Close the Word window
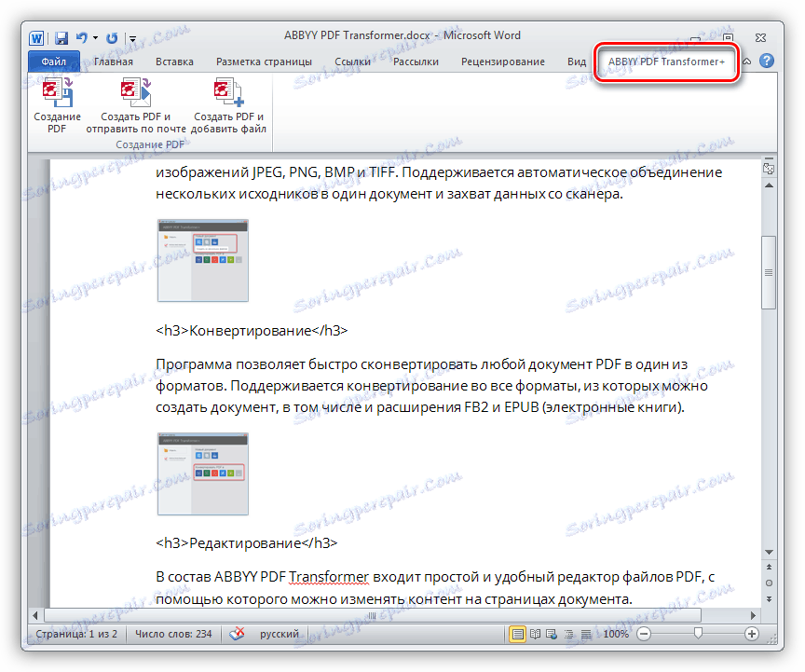This screenshot has height=672, width=805. pyautogui.click(x=760, y=38)
